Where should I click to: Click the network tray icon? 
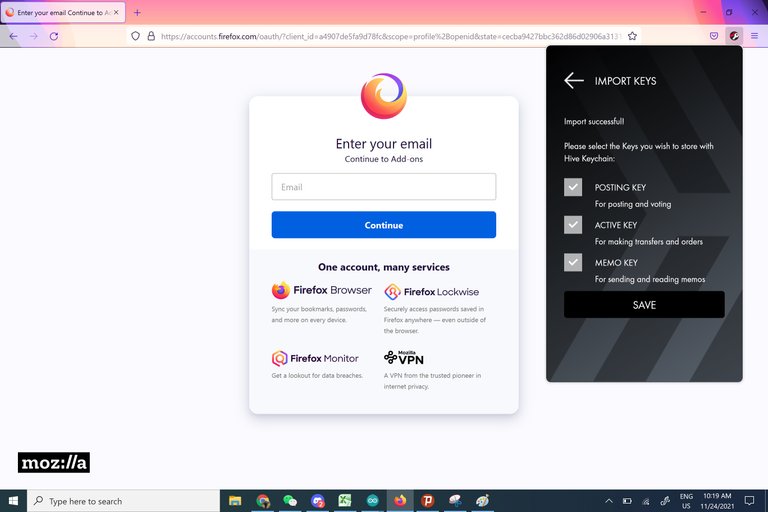coord(646,501)
